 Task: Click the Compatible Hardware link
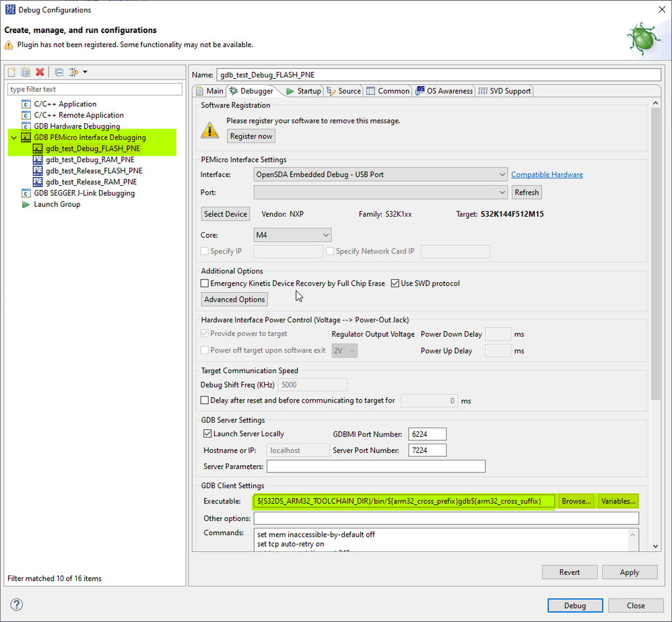(x=547, y=174)
